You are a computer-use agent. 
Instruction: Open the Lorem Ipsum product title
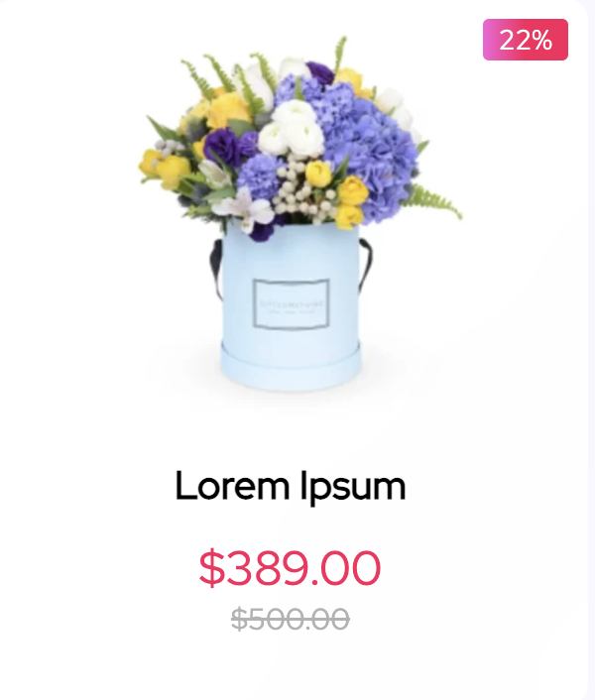point(291,486)
